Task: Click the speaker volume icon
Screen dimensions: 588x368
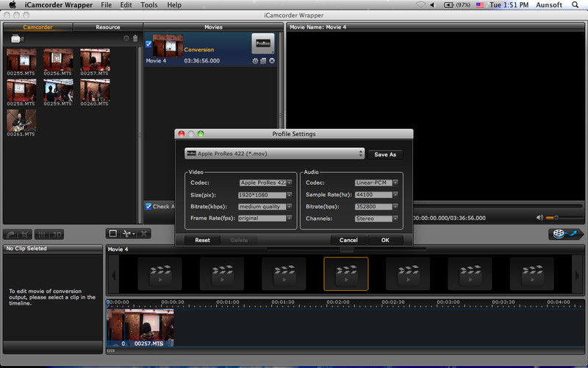Action: (x=539, y=218)
